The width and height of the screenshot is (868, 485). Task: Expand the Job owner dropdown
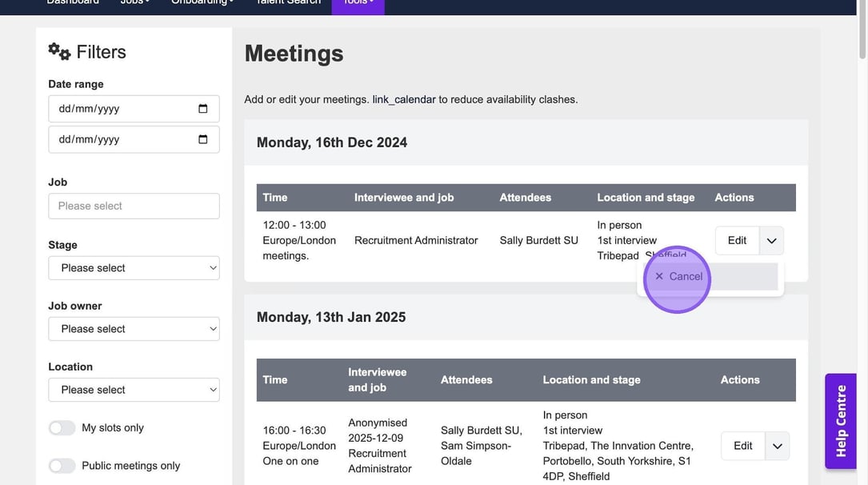[x=134, y=329]
